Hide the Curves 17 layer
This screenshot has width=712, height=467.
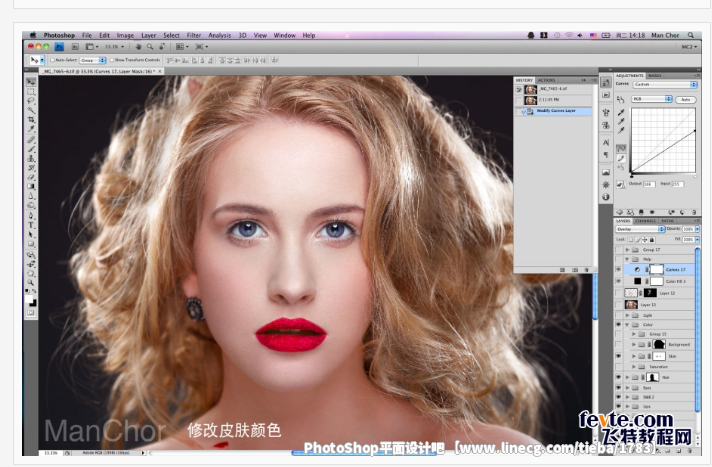point(618,270)
